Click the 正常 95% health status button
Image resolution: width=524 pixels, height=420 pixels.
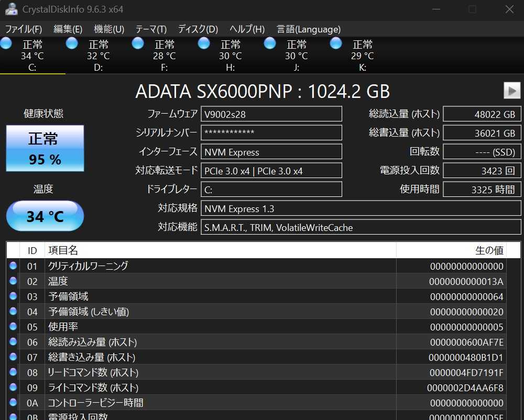tap(45, 148)
